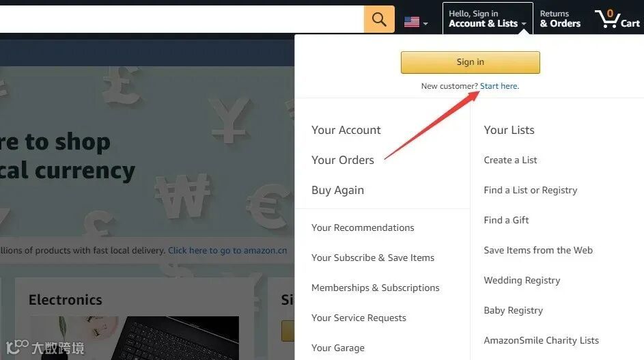Click the orange search magnifier icon
Screen dimensions: 644x360
378,19
